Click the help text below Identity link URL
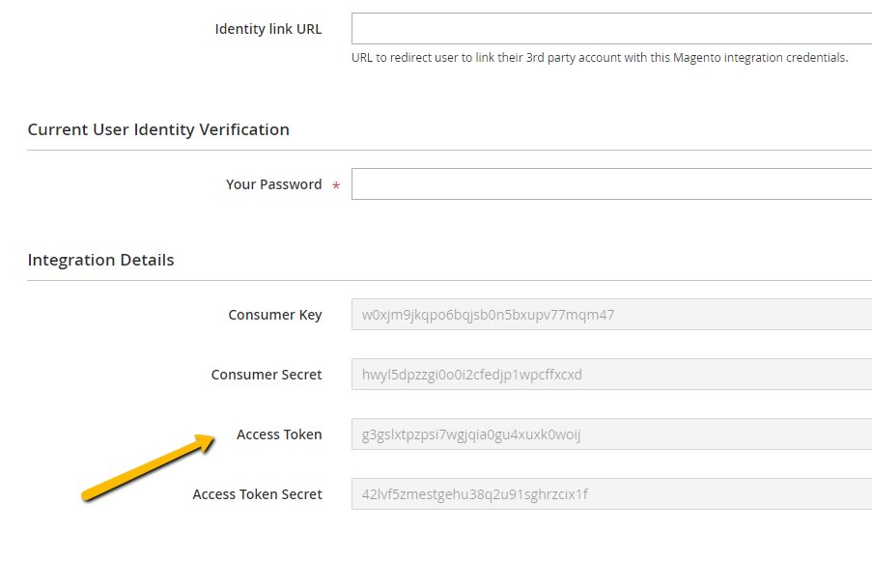 coord(599,58)
